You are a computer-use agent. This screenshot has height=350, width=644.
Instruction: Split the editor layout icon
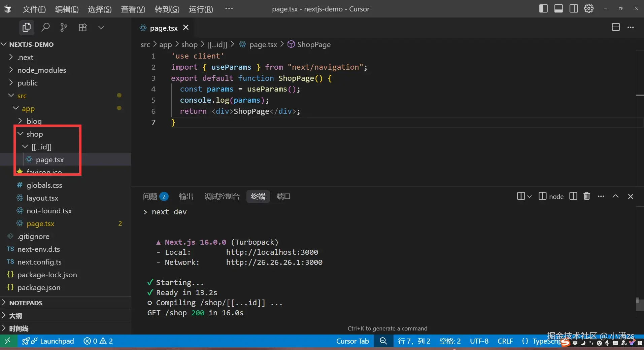tap(615, 27)
